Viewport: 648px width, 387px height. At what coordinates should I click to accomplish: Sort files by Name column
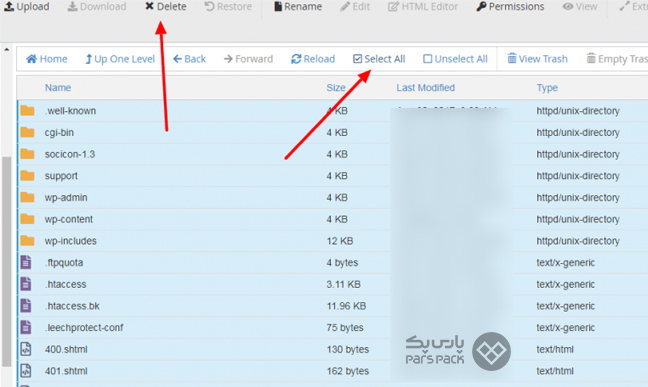[x=58, y=88]
